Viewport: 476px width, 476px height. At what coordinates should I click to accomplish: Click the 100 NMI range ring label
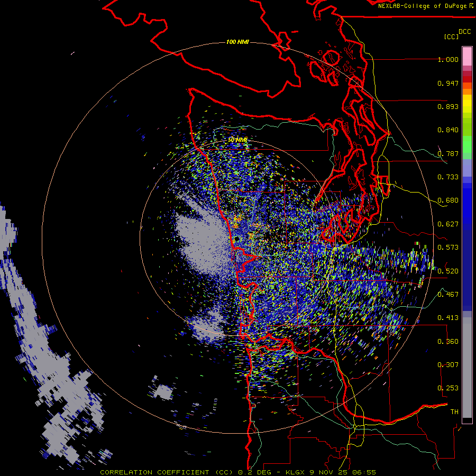(237, 42)
